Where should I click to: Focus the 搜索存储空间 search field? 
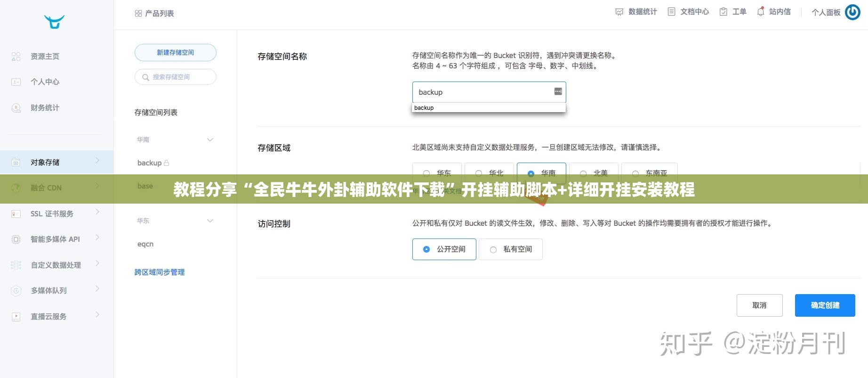click(x=176, y=77)
